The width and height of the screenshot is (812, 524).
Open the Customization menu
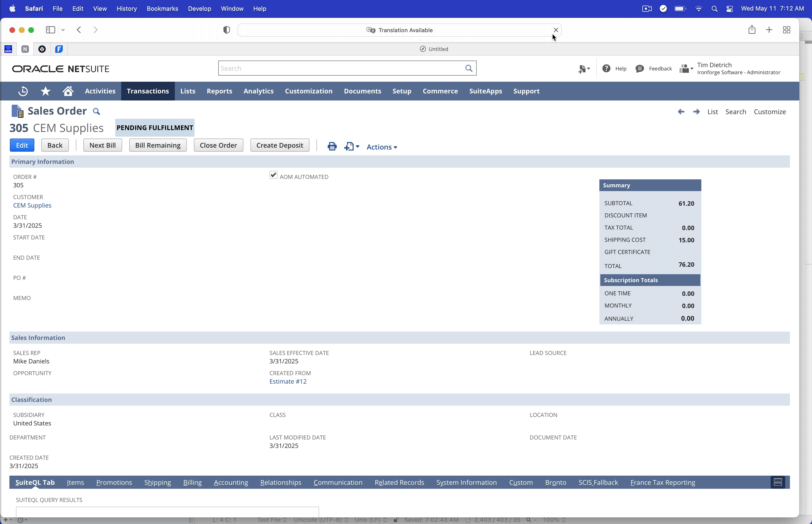pyautogui.click(x=308, y=91)
